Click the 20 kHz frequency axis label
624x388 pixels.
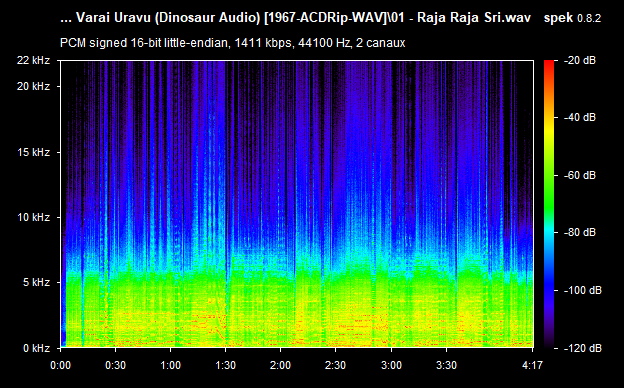click(33, 86)
